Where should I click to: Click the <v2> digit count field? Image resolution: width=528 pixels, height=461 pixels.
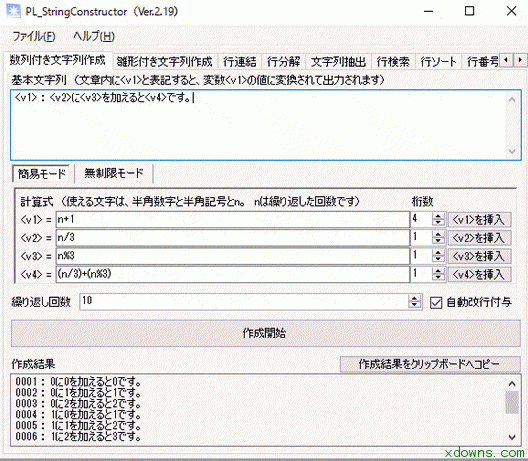pos(421,238)
